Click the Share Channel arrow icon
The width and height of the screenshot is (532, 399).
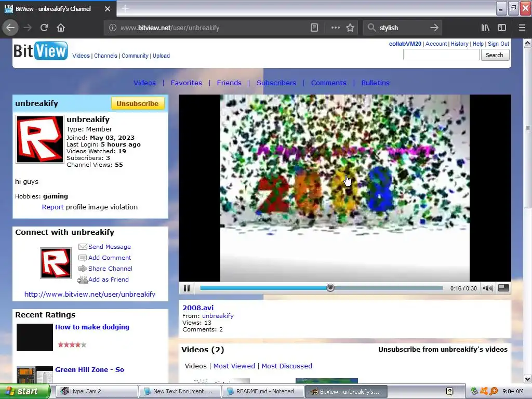pos(83,269)
